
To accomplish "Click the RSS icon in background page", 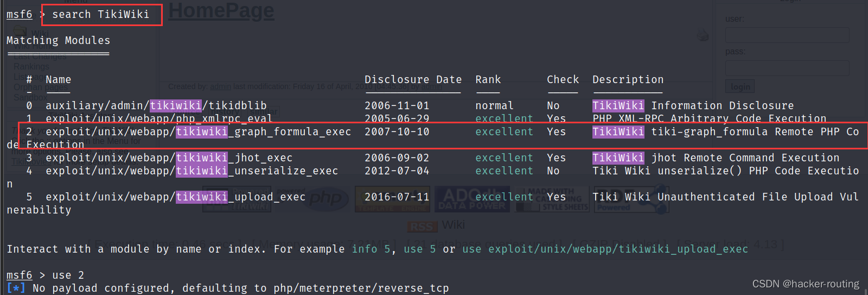I will (422, 226).
